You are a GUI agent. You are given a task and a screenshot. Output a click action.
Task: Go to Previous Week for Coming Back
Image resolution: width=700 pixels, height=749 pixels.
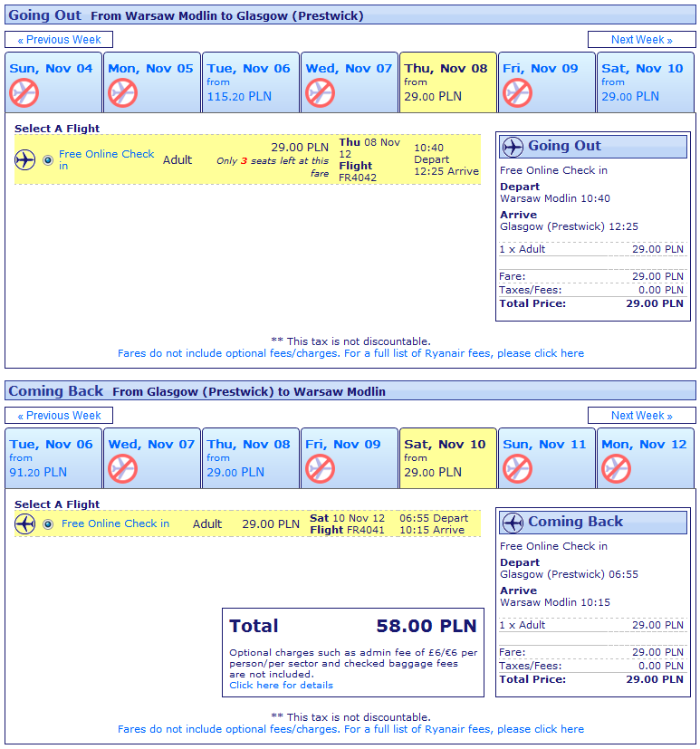click(59, 416)
